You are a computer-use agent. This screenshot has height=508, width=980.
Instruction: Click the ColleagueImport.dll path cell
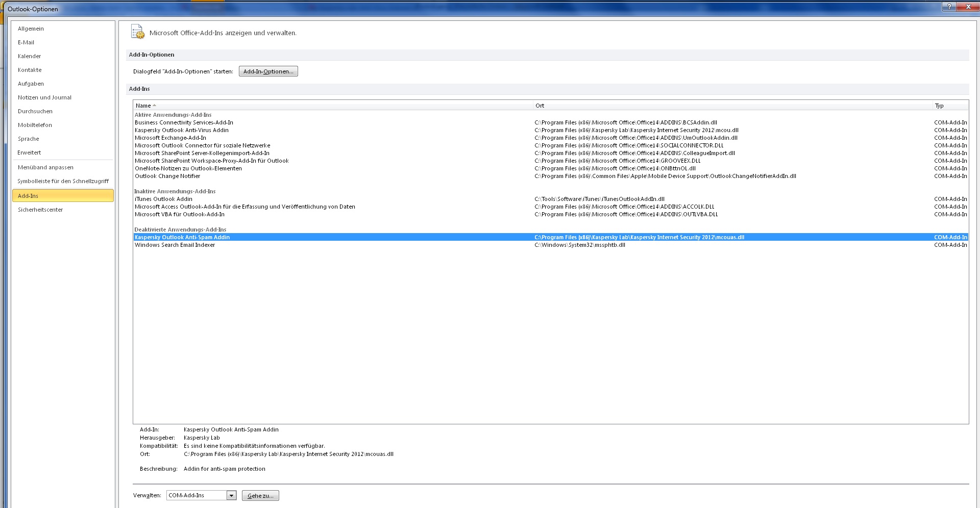click(x=635, y=153)
